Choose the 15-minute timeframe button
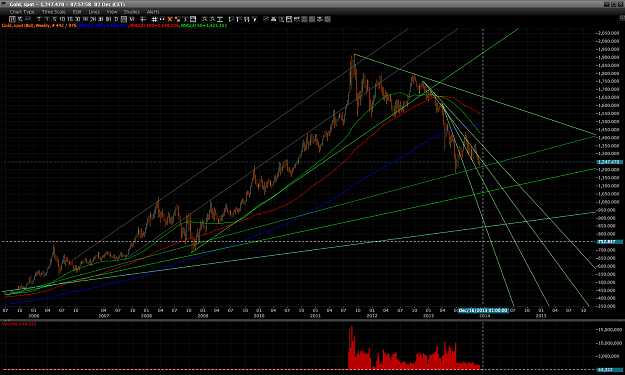625x375 pixels. tap(70, 19)
